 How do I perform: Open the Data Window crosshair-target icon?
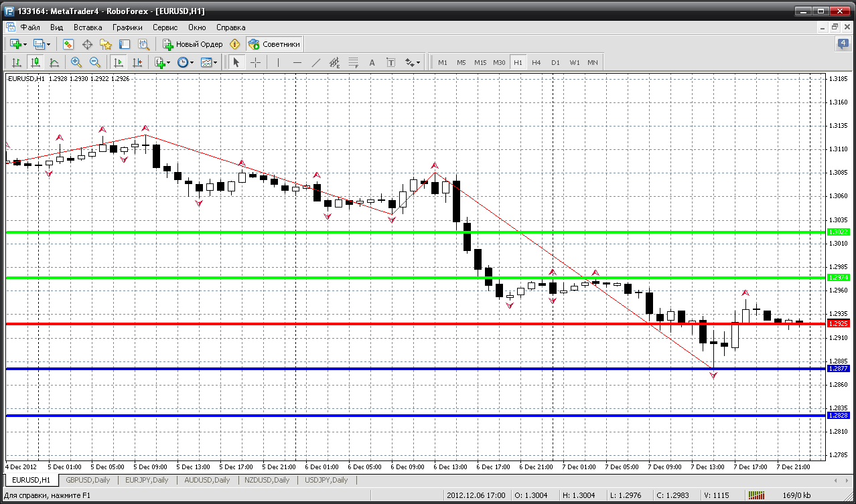(87, 44)
